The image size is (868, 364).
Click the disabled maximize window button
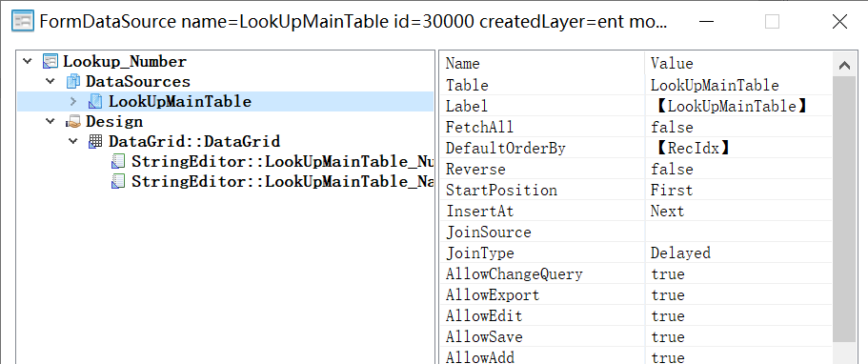[772, 22]
